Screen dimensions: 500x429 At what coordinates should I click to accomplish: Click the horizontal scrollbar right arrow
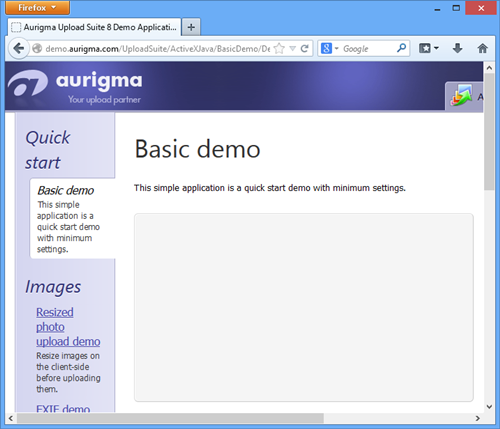pos(478,418)
